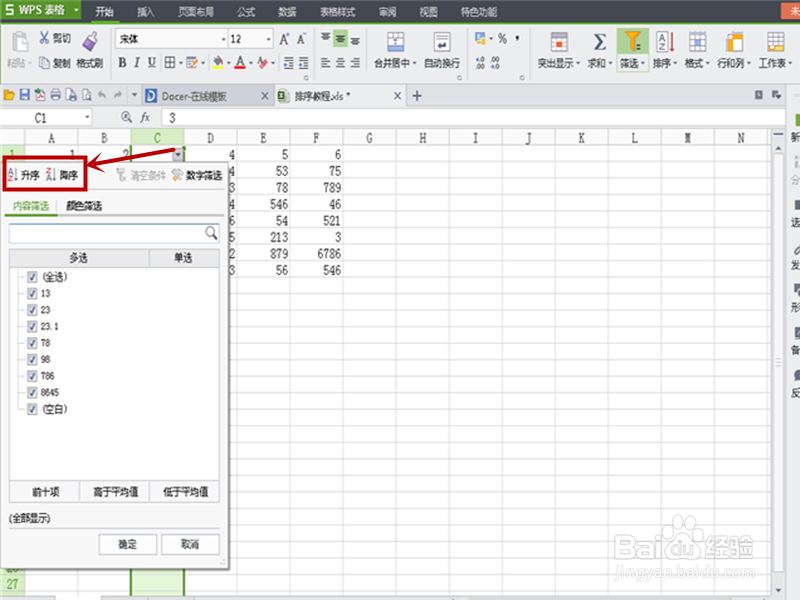The image size is (800, 600).
Task: Switch to the Docer-在线模板 document tab
Action: click(x=194, y=96)
